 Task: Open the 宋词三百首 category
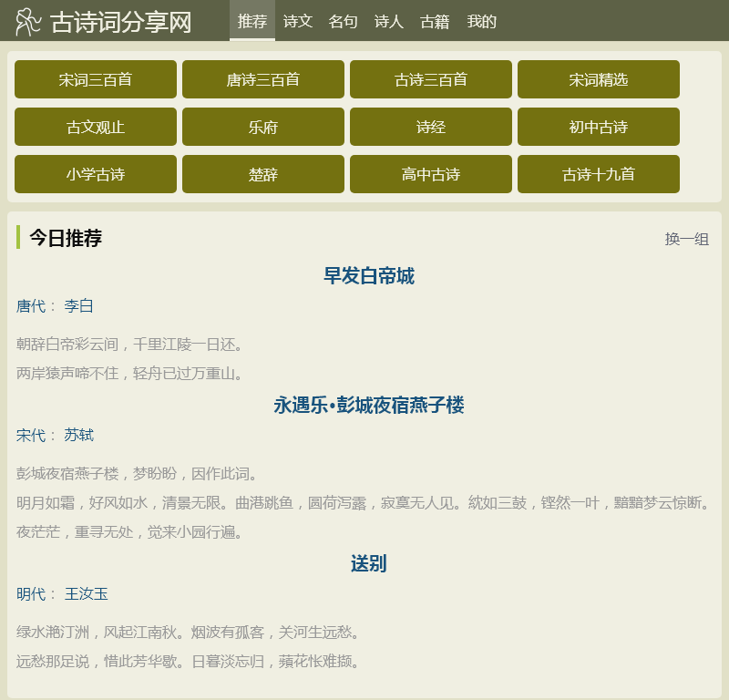pos(96,79)
